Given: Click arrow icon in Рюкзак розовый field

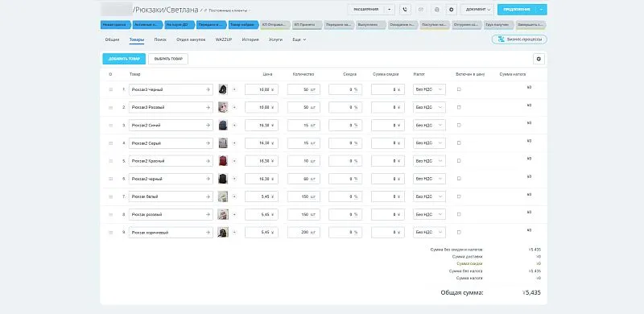Looking at the screenshot, I should [208, 214].
